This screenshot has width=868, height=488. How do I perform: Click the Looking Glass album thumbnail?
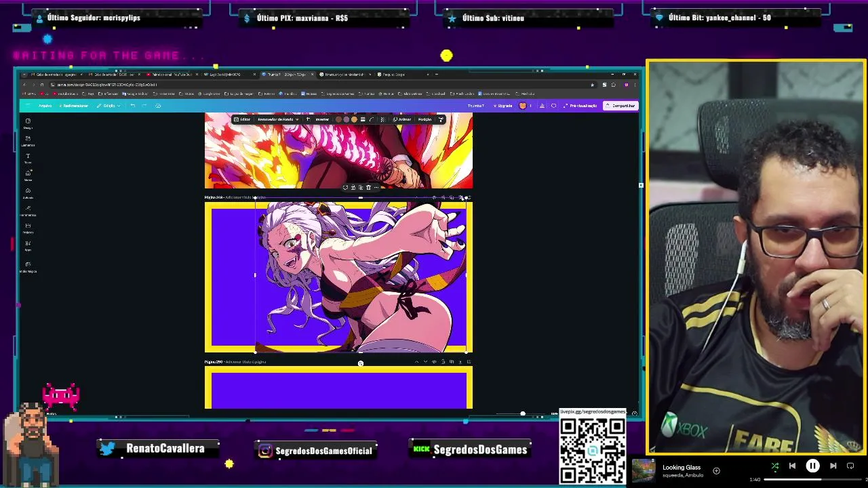(x=644, y=470)
